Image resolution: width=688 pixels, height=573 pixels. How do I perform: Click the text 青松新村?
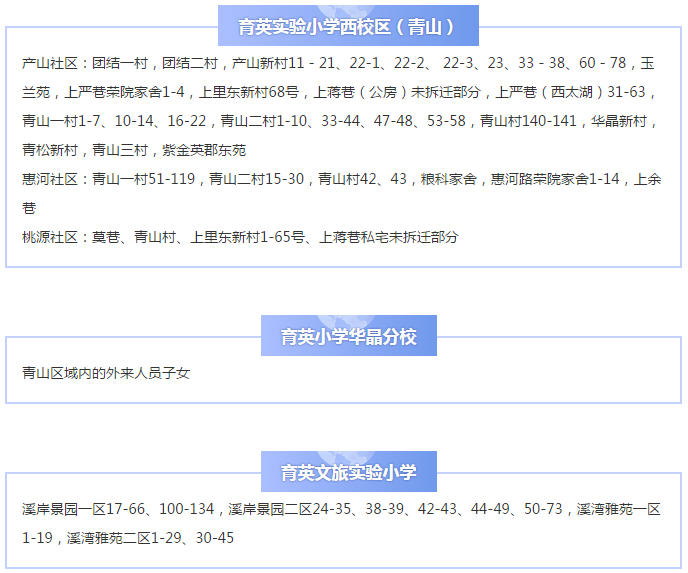[x=50, y=150]
